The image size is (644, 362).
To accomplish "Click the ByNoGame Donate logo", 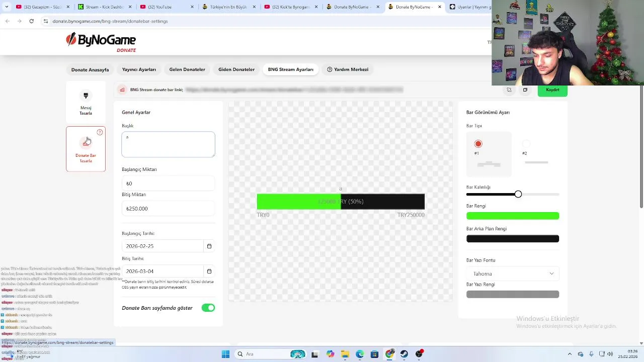I will click(x=101, y=42).
